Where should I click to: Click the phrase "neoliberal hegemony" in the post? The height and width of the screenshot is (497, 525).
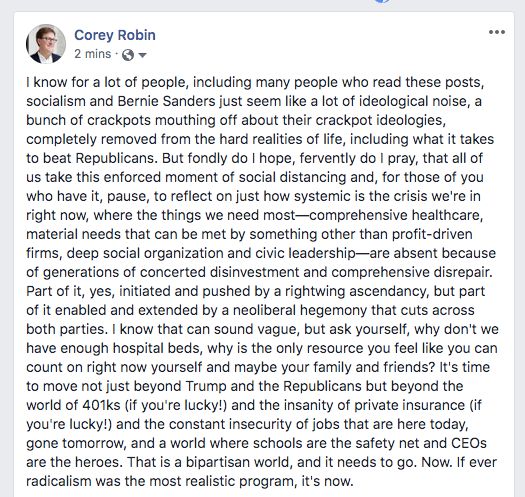300,310
